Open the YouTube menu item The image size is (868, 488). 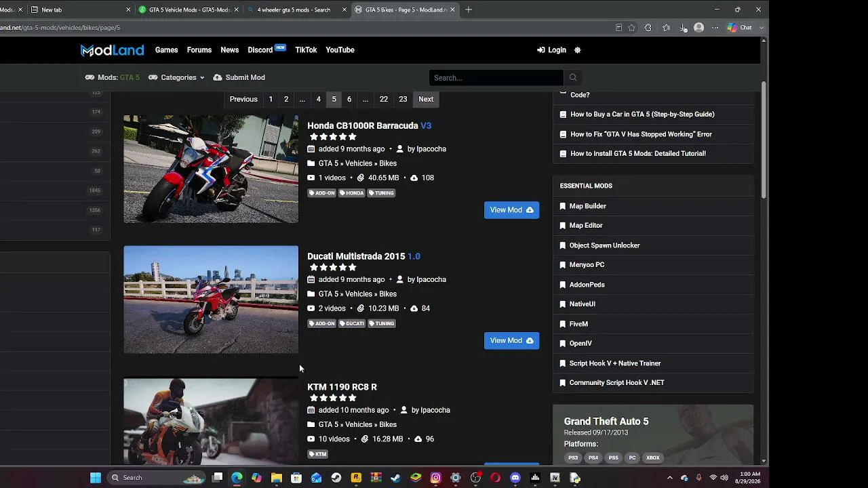[340, 50]
